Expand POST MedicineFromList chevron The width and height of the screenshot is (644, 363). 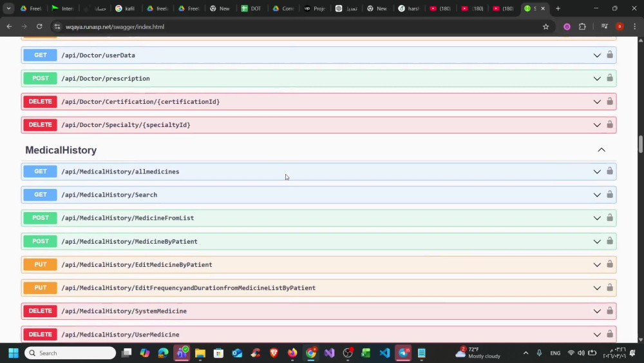point(597,218)
